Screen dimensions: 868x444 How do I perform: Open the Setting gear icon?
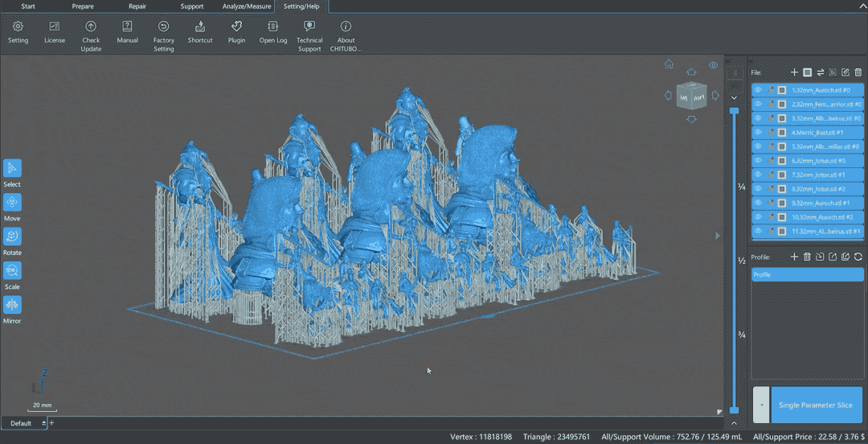click(18, 27)
